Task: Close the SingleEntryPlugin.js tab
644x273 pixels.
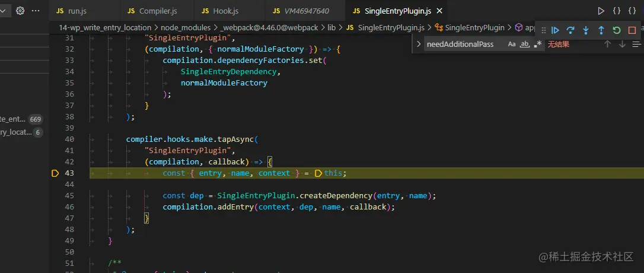Action: [439, 11]
